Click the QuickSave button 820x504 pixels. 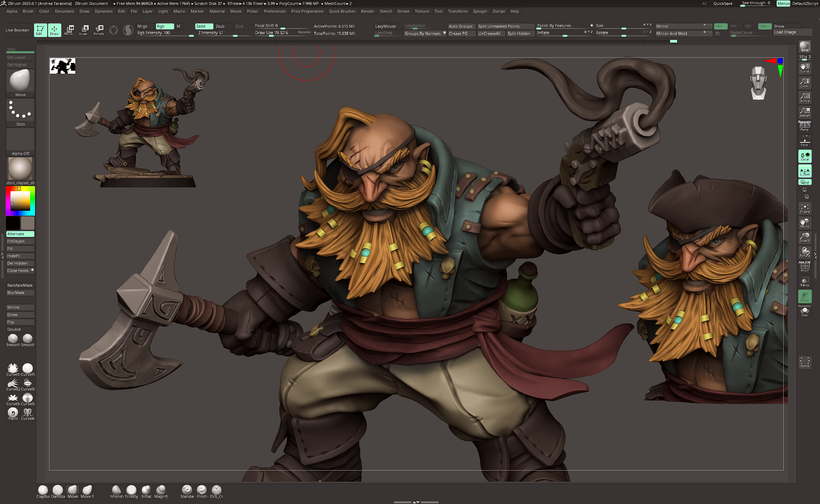click(x=723, y=4)
